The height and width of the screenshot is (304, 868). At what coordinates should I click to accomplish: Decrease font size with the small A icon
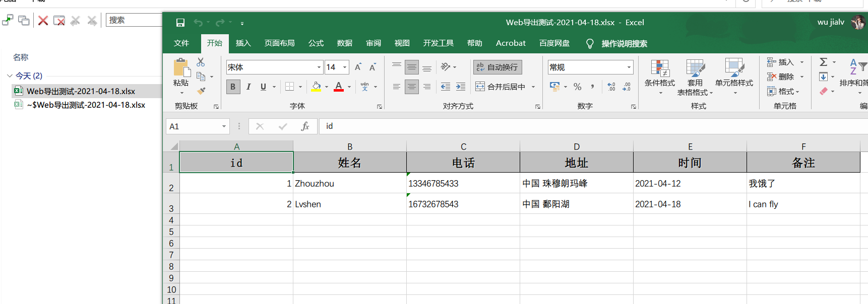pyautogui.click(x=373, y=67)
